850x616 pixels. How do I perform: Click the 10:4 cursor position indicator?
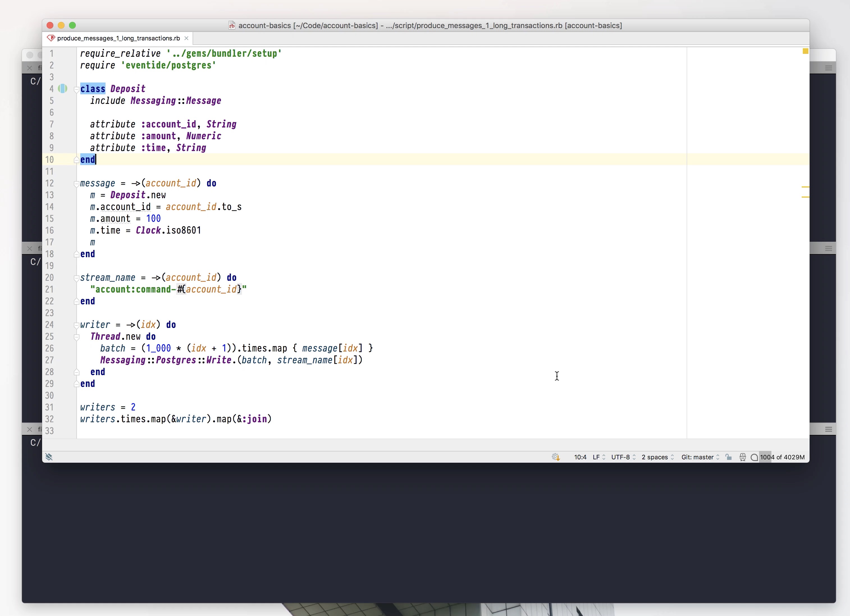(x=580, y=457)
